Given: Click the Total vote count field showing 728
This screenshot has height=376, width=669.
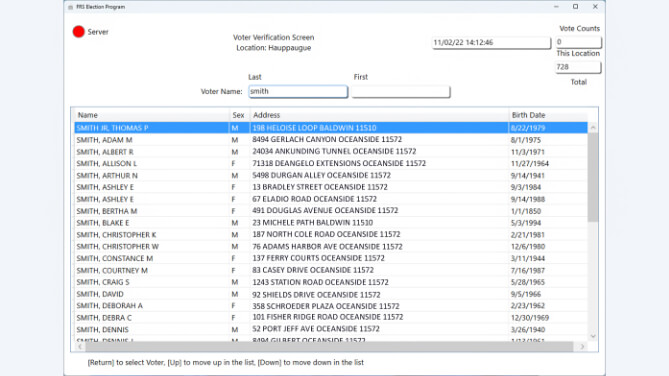Looking at the screenshot, I should tap(578, 67).
